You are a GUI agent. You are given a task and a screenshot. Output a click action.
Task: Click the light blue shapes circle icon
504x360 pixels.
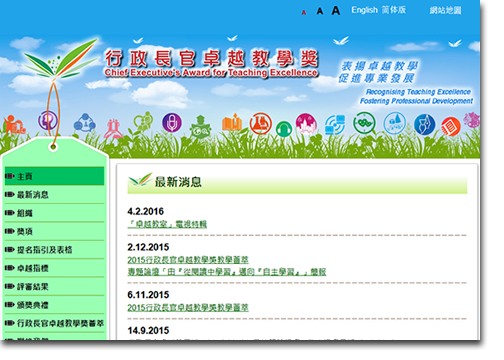pyautogui.click(x=395, y=123)
